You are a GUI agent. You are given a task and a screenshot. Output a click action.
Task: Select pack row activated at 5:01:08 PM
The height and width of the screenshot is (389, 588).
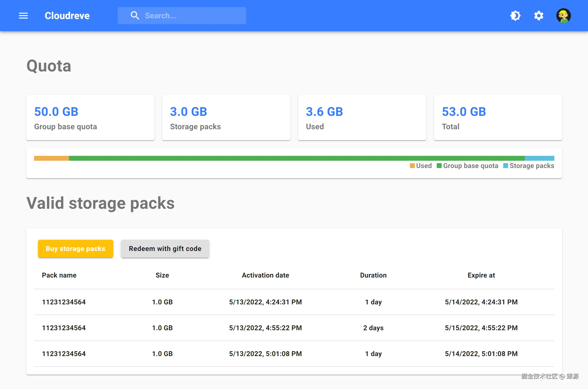294,354
